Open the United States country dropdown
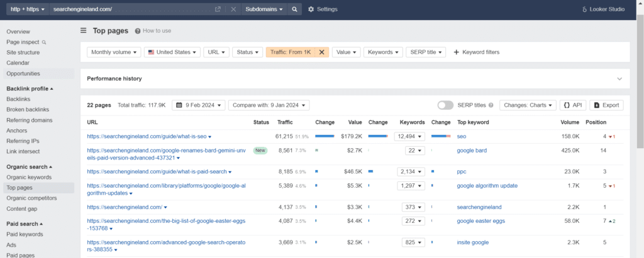Image resolution: width=644 pixels, height=258 pixels. point(172,52)
